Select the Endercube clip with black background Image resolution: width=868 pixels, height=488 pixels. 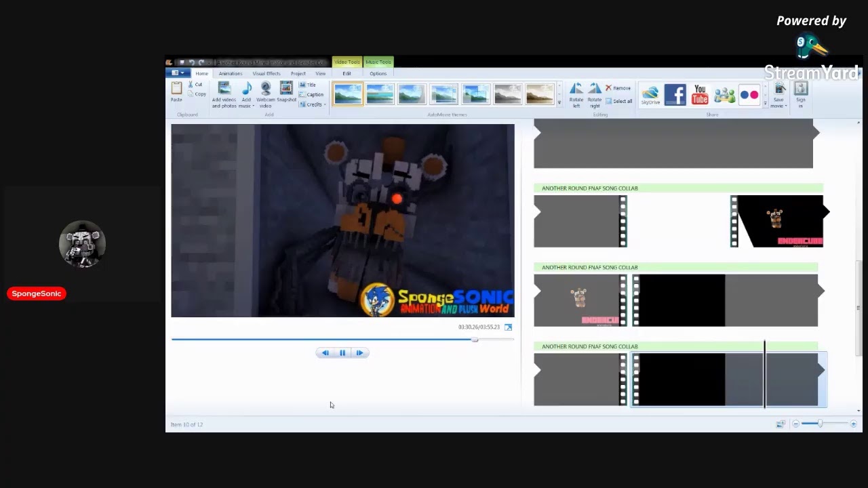[777, 221]
